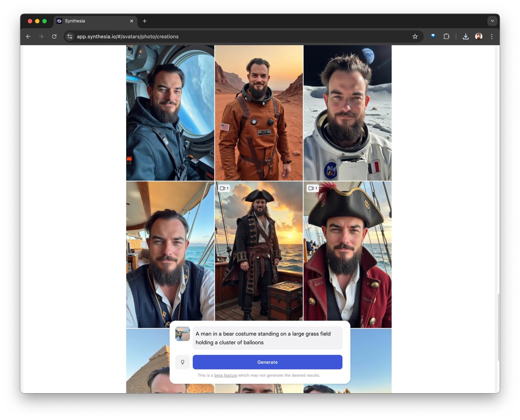Bookmark this page with the star icon
The height and width of the screenshot is (420, 520).
pyautogui.click(x=415, y=37)
